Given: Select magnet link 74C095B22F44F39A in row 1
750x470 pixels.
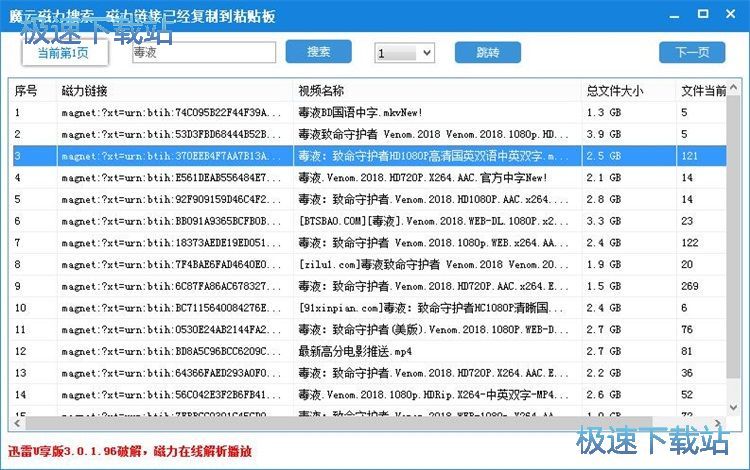Looking at the screenshot, I should click(x=171, y=113).
